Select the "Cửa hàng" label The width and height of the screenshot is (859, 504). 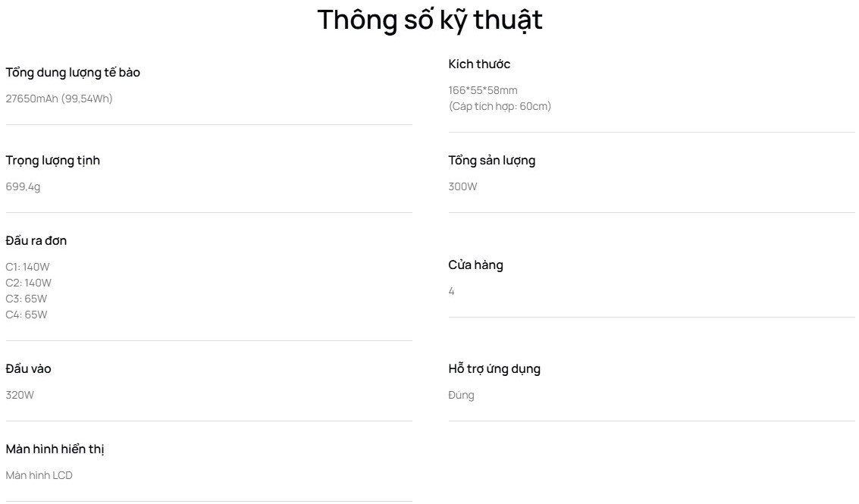[x=475, y=265]
